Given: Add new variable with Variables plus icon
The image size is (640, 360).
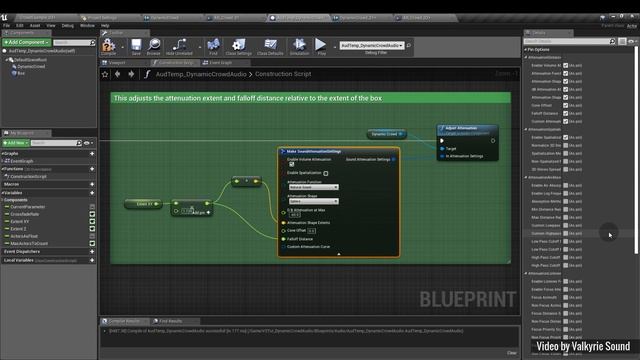Looking at the screenshot, I should 92,193.
